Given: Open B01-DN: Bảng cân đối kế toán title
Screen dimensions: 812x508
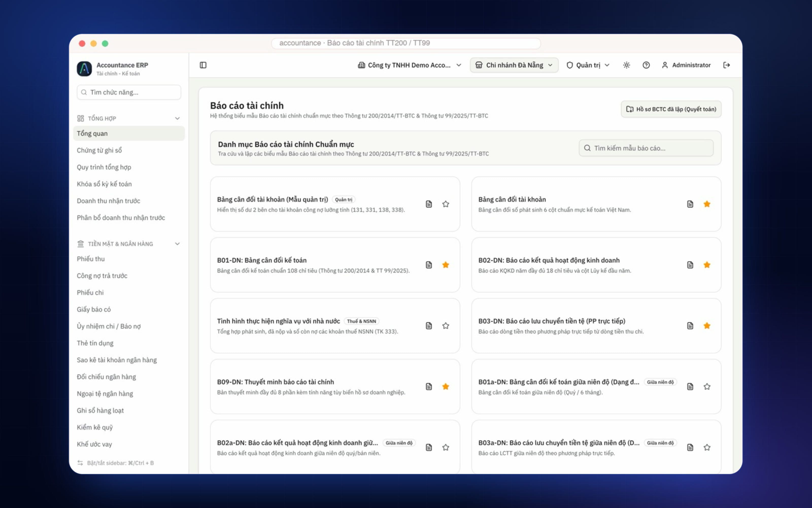Looking at the screenshot, I should (262, 260).
